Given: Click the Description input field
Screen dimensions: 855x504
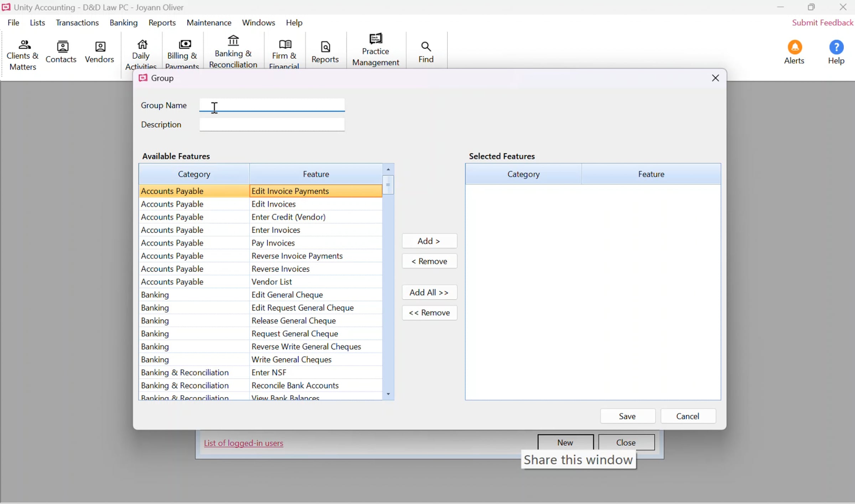Looking at the screenshot, I should click(x=272, y=125).
